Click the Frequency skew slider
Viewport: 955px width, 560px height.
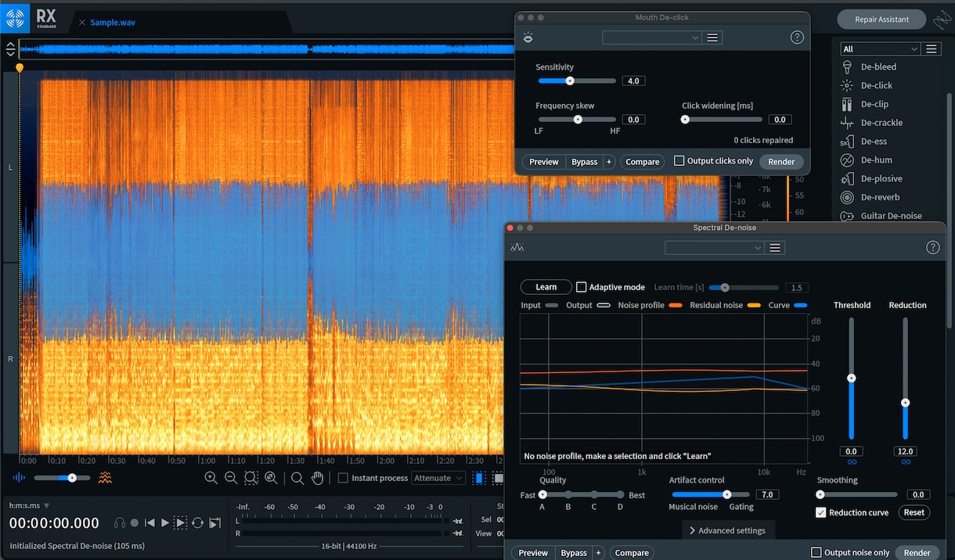[577, 120]
